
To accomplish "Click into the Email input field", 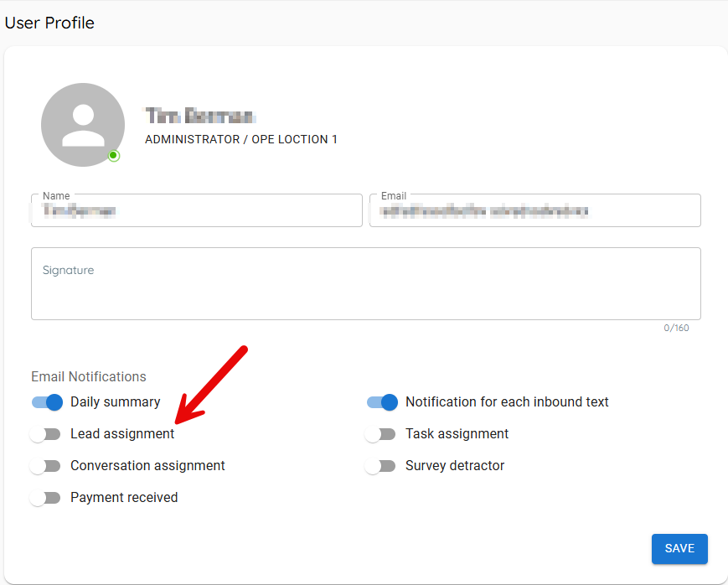I will coord(534,211).
